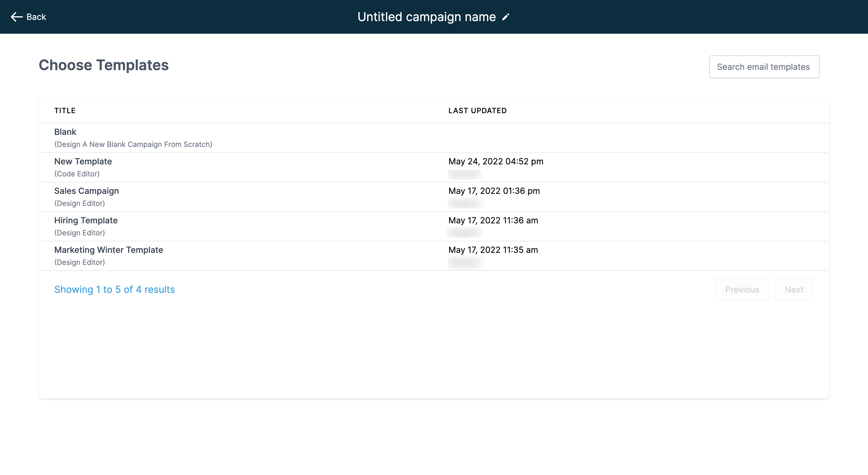Select Marketing Winter Template
Image resolution: width=868 pixels, height=475 pixels.
(108, 250)
